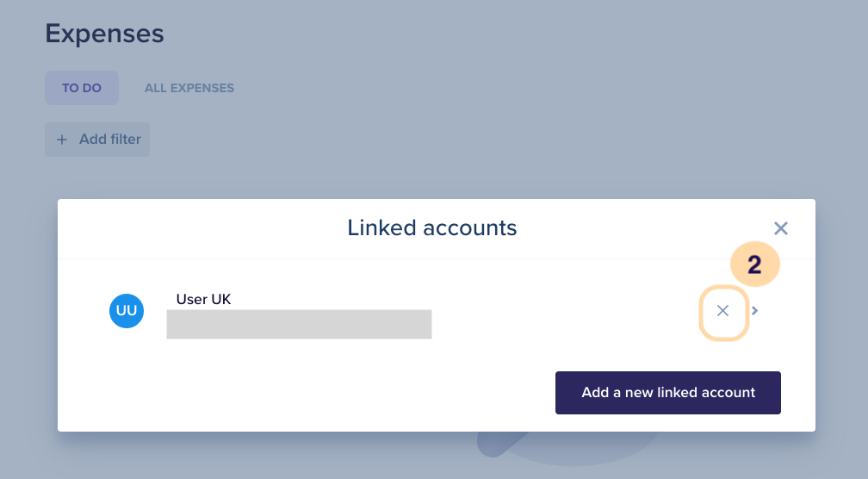Screen dimensions: 868x479
Task: Click the orange step 2 badge
Action: 754,264
